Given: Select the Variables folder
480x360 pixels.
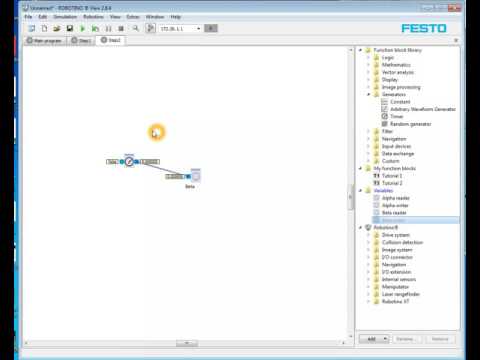Looking at the screenshot, I should pos(383,190).
